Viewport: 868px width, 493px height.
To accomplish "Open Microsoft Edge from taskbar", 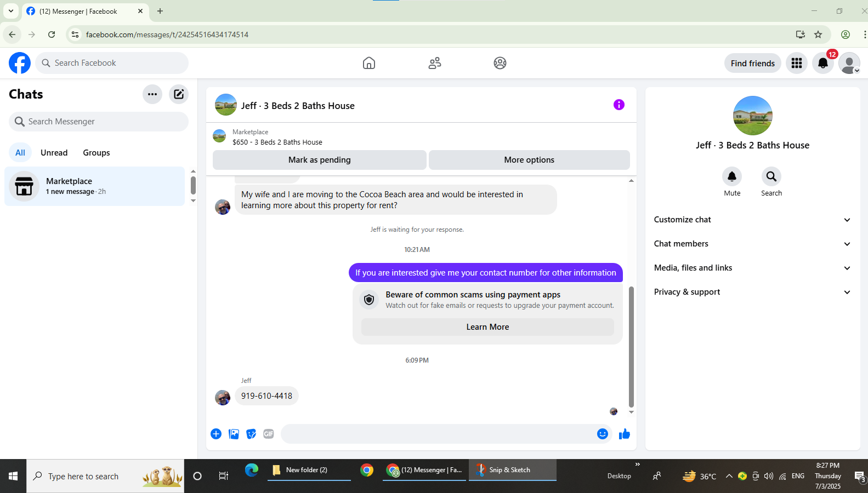I will point(252,470).
